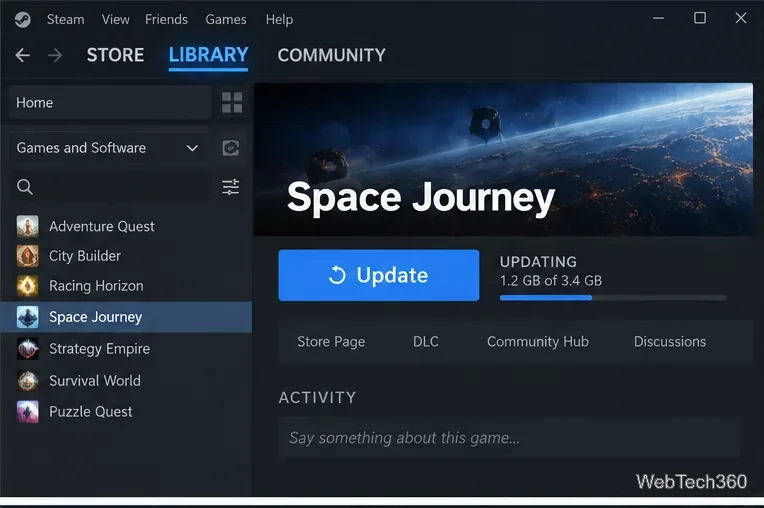Open the Store Page link
The width and height of the screenshot is (764, 508).
pos(331,342)
